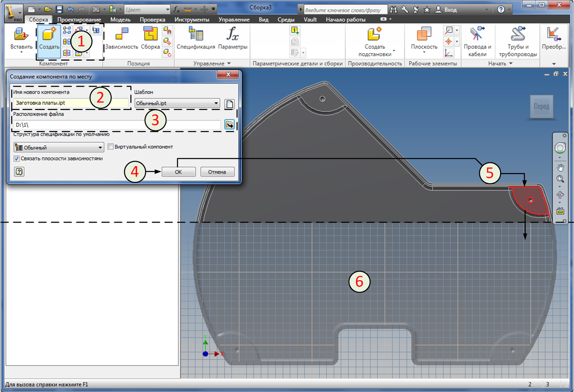The image size is (574, 392).
Task: Click the satellite dish communication icon
Action: click(416, 9)
